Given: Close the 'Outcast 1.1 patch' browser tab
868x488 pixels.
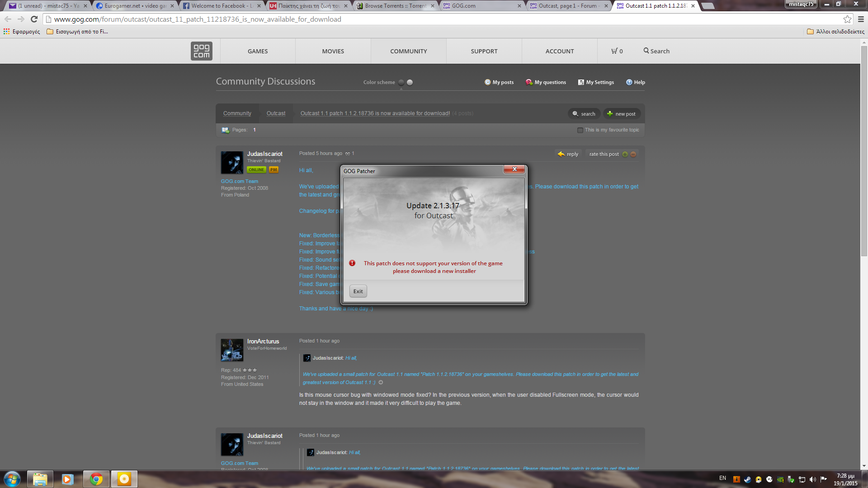Looking at the screenshot, I should tap(693, 6).
